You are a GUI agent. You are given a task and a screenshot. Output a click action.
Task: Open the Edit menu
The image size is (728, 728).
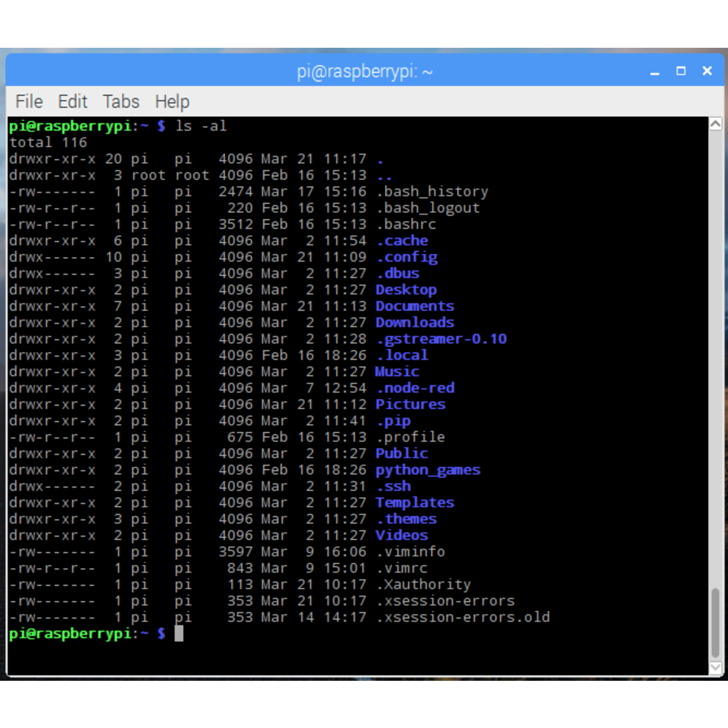[72, 102]
